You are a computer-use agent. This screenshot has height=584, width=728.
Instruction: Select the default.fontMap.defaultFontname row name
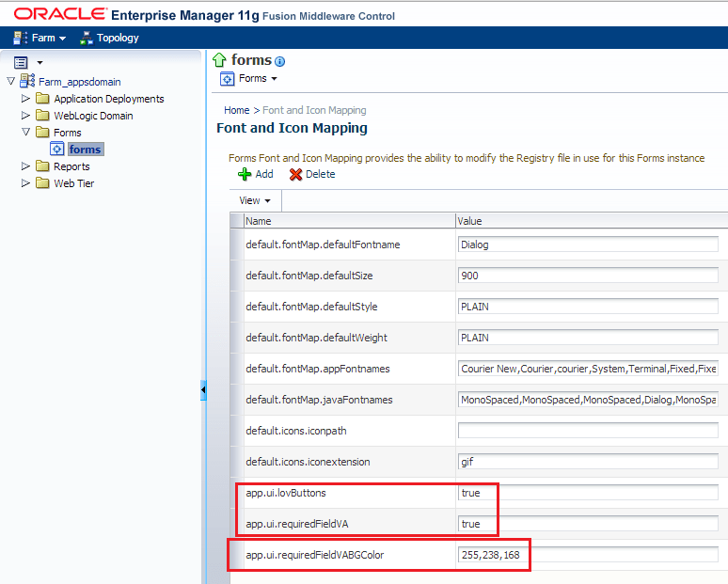click(323, 245)
